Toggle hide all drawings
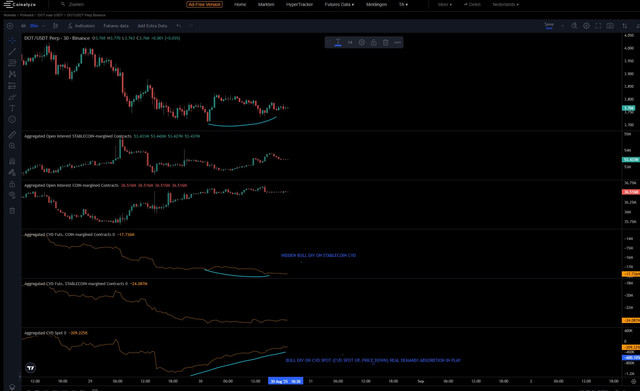The height and width of the screenshot is (391, 640). pos(12,196)
